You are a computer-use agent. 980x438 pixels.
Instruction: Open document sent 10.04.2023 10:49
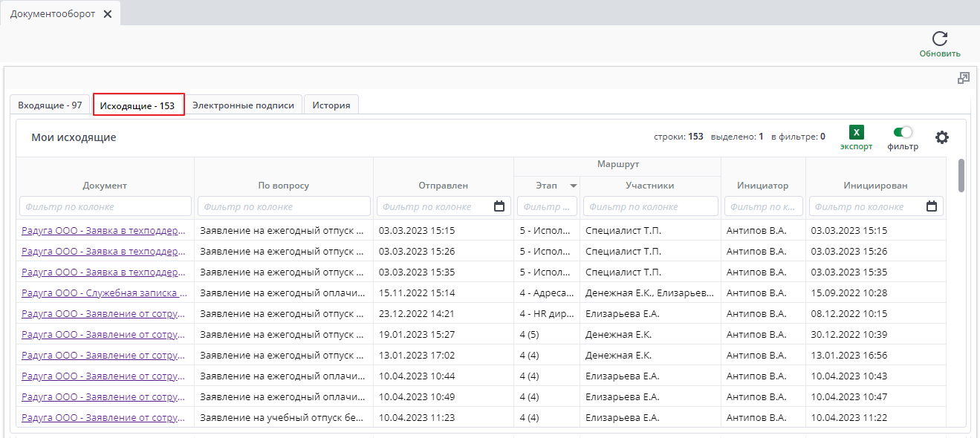click(x=104, y=397)
